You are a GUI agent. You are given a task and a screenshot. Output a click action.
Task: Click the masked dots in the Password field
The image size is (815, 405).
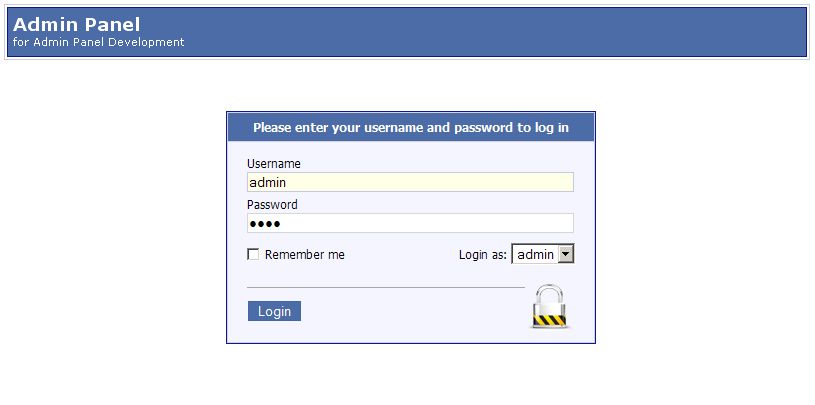pyautogui.click(x=265, y=223)
